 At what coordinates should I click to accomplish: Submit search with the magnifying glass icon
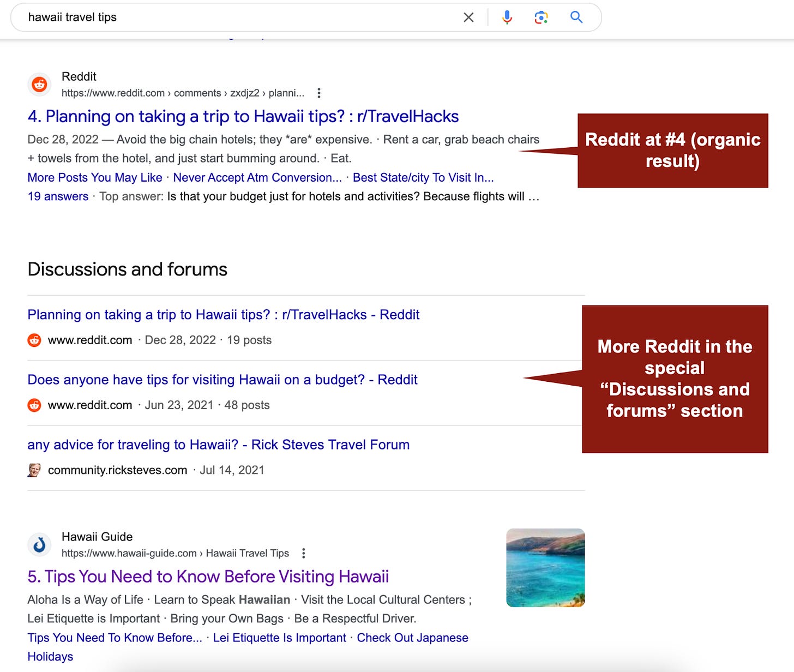pyautogui.click(x=576, y=17)
